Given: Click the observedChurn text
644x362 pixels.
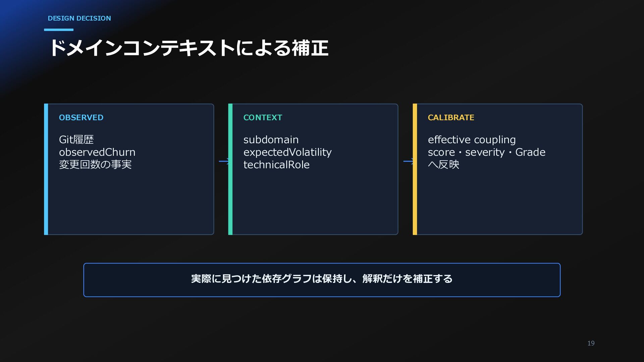Looking at the screenshot, I should 97,152.
